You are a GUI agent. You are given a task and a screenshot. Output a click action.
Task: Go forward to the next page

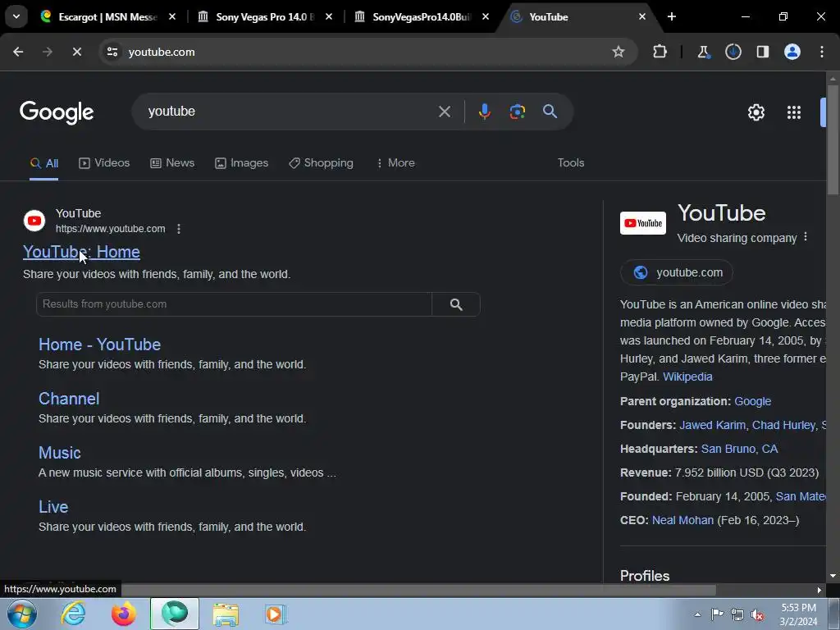pyautogui.click(x=48, y=52)
